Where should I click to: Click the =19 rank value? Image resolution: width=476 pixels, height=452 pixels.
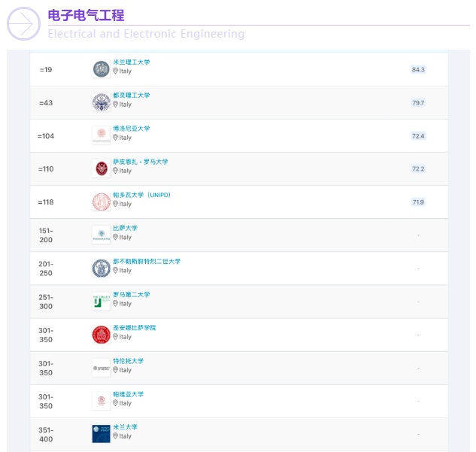point(46,70)
